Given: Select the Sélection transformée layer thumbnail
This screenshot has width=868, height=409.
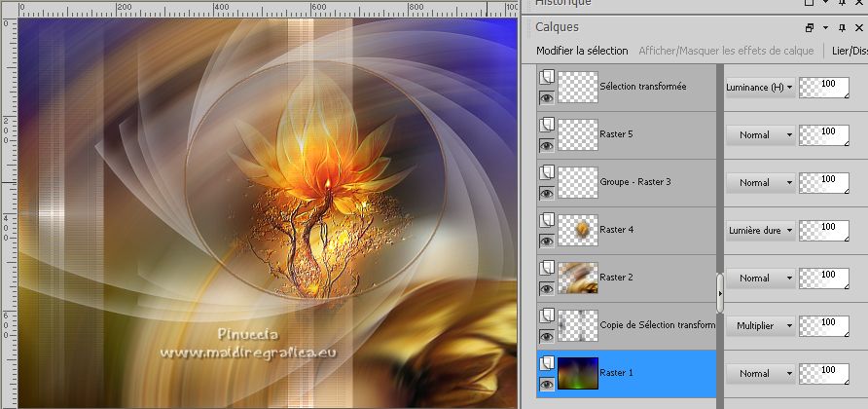Looking at the screenshot, I should (578, 87).
